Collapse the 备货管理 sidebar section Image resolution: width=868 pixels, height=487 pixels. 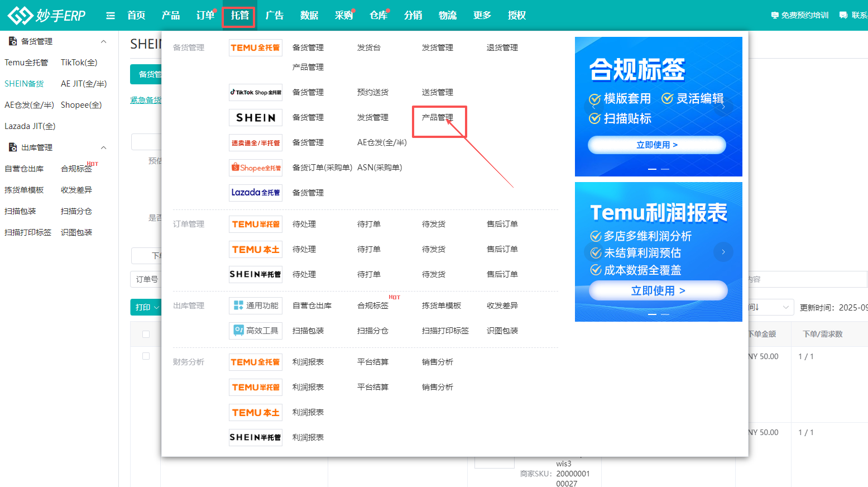[x=103, y=41]
